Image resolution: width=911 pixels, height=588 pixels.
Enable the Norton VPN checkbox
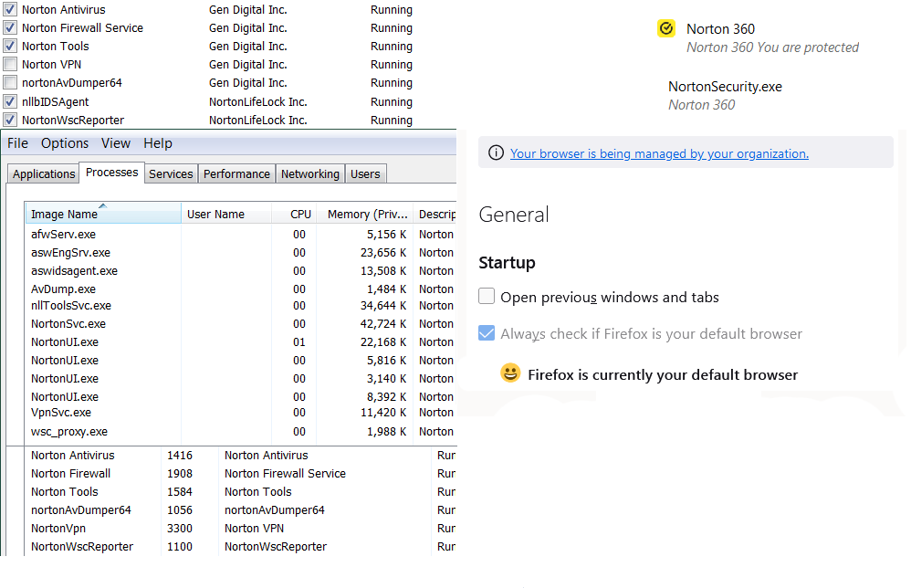[x=10, y=64]
